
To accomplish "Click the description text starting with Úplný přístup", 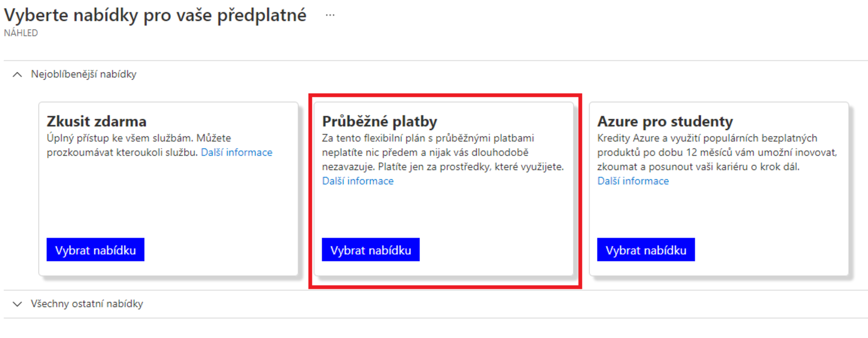I will click(x=139, y=138).
